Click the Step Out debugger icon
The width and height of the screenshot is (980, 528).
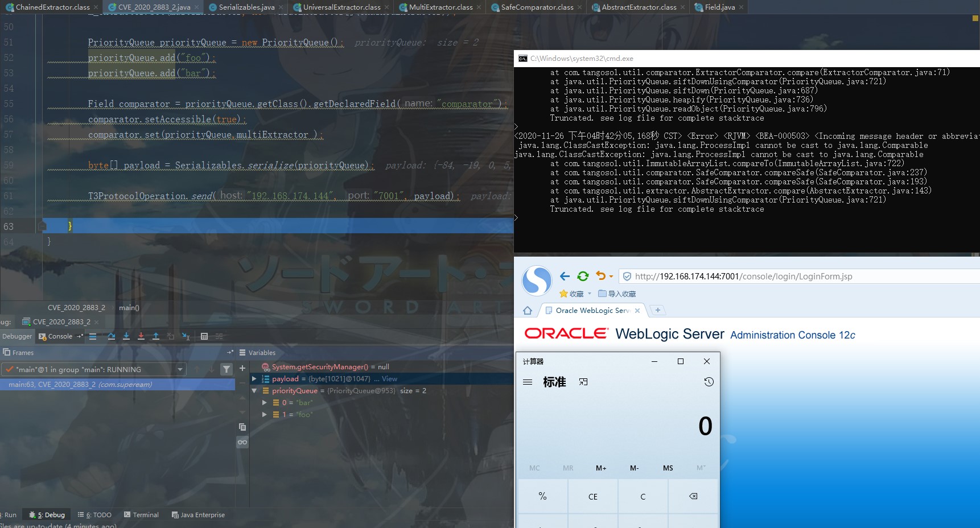point(156,336)
